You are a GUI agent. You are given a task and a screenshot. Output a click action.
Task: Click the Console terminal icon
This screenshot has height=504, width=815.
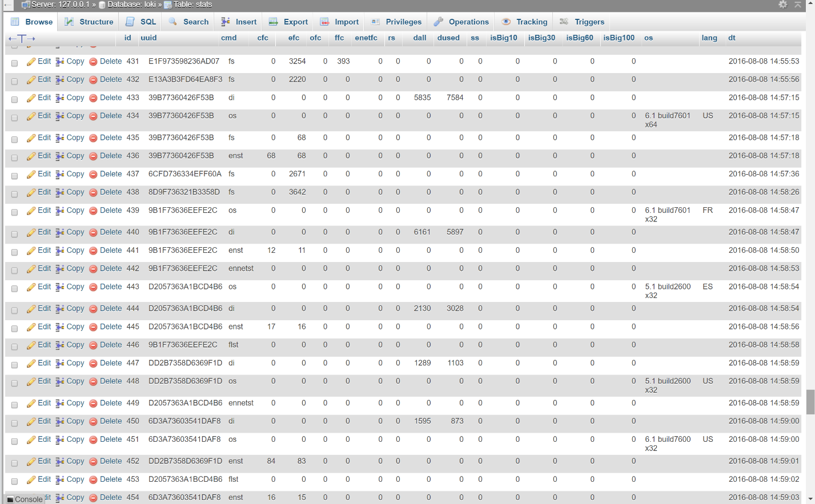10,499
